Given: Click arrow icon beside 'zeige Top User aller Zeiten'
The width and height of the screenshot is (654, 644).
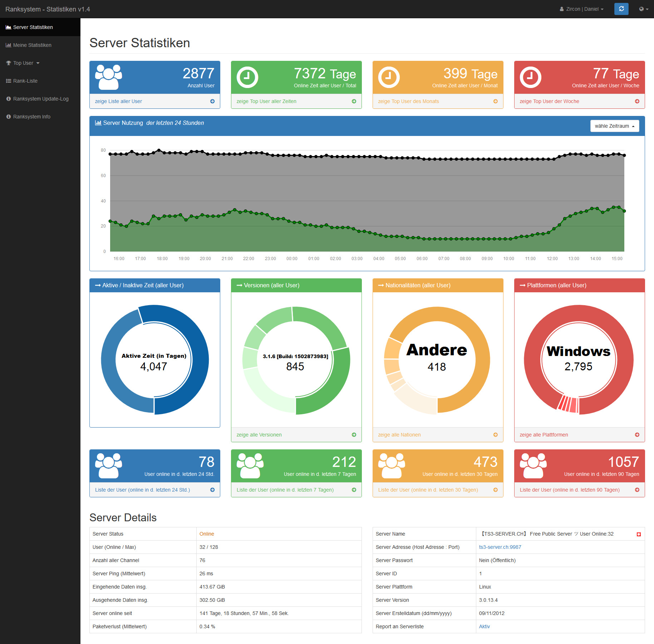Looking at the screenshot, I should pyautogui.click(x=354, y=101).
